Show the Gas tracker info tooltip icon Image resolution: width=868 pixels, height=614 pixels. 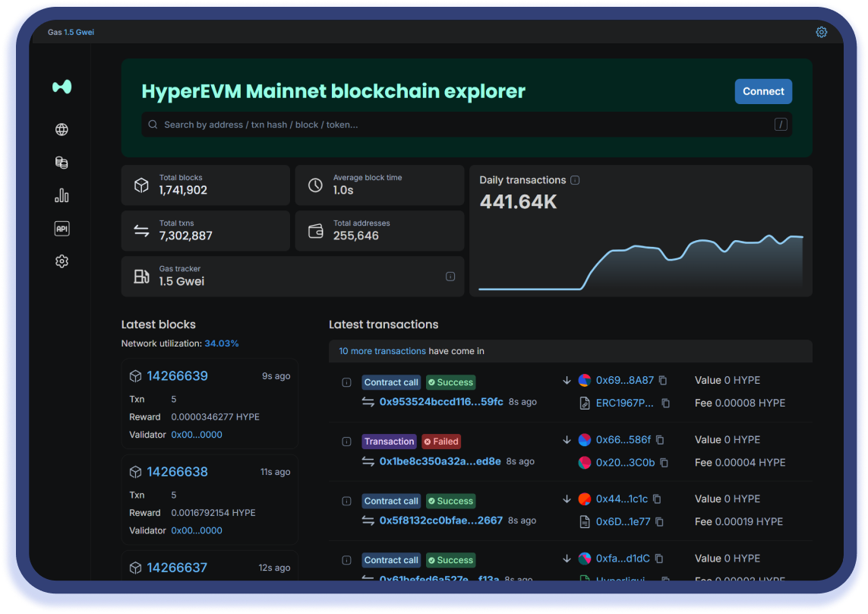coord(450,277)
